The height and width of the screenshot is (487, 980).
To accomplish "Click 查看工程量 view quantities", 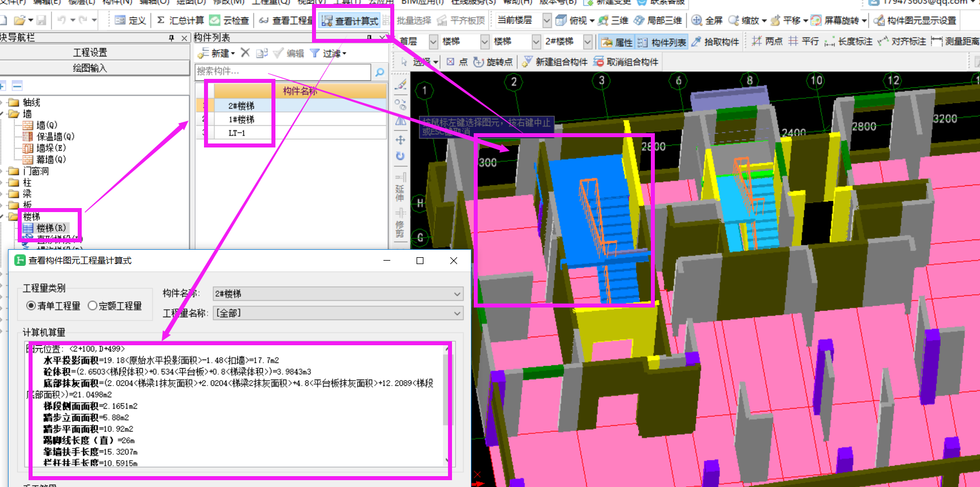I will [x=286, y=21].
